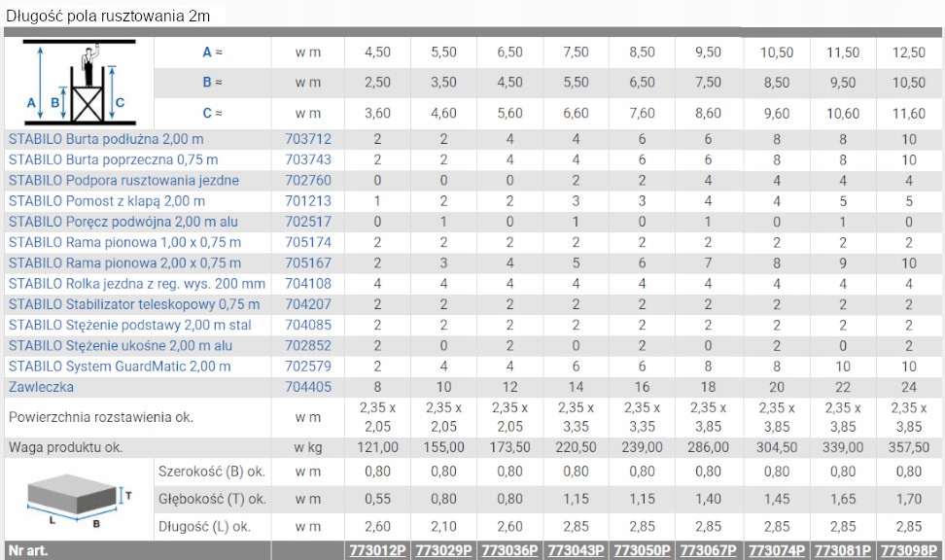Click part number 705167

(308, 262)
